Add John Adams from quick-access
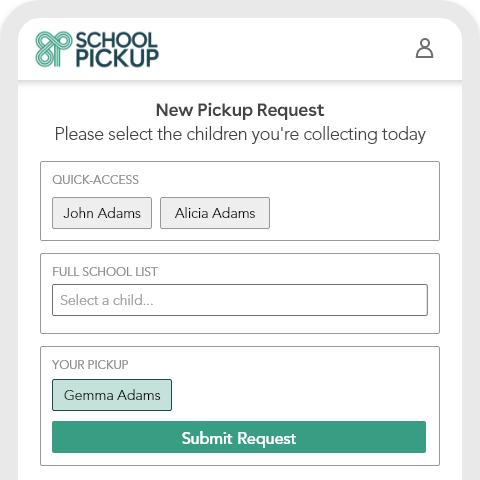The height and width of the screenshot is (480, 480). 102,213
